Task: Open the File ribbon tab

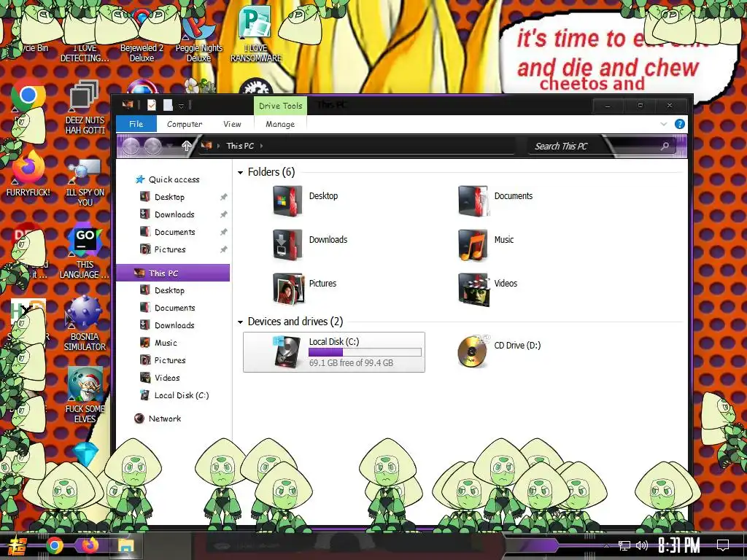Action: click(x=136, y=124)
